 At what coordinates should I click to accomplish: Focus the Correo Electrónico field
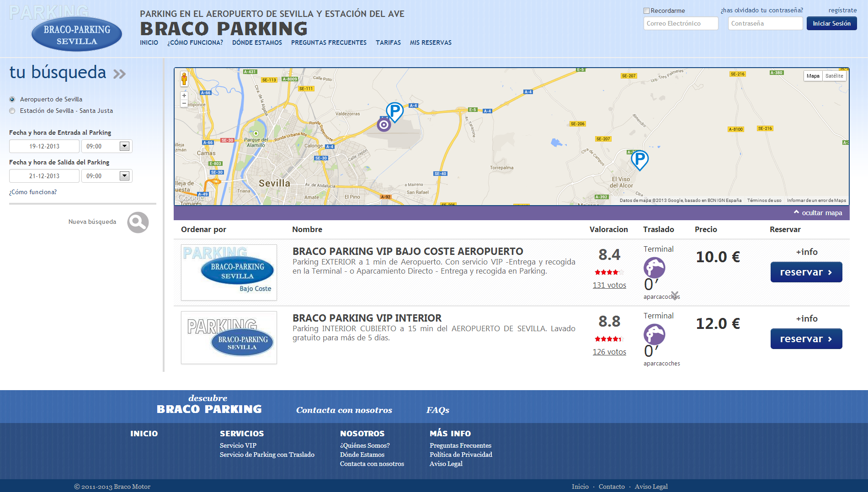[681, 23]
